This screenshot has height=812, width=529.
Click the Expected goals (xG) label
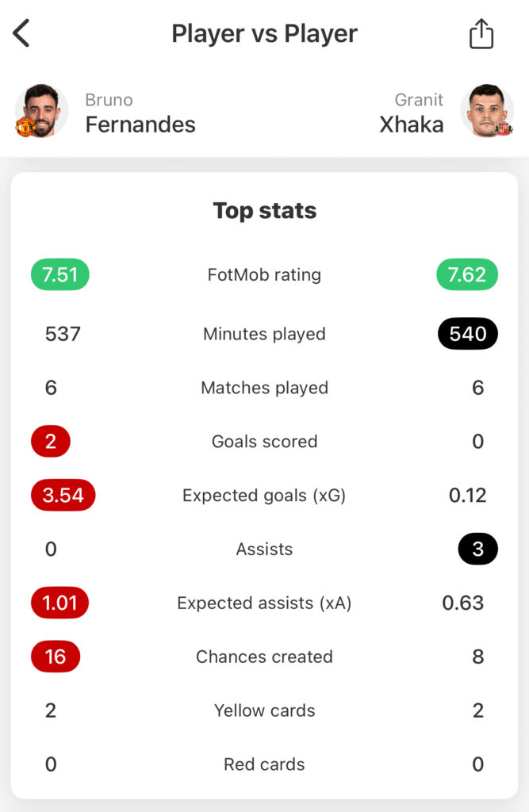264,496
